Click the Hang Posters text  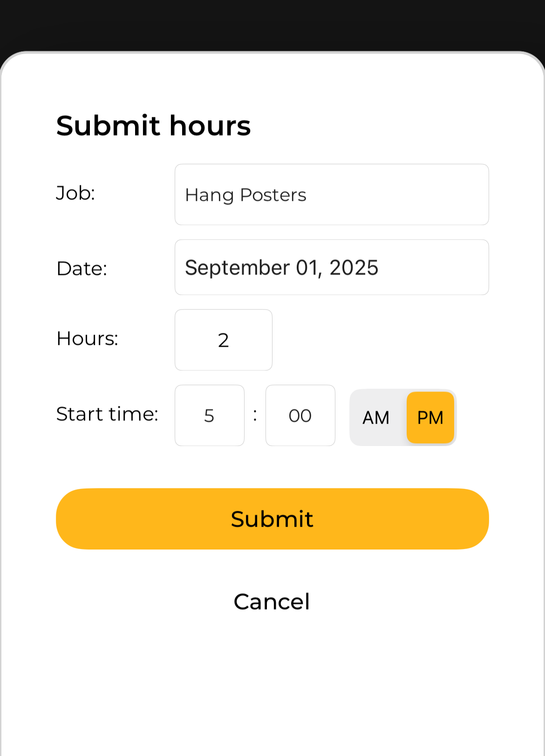(246, 195)
